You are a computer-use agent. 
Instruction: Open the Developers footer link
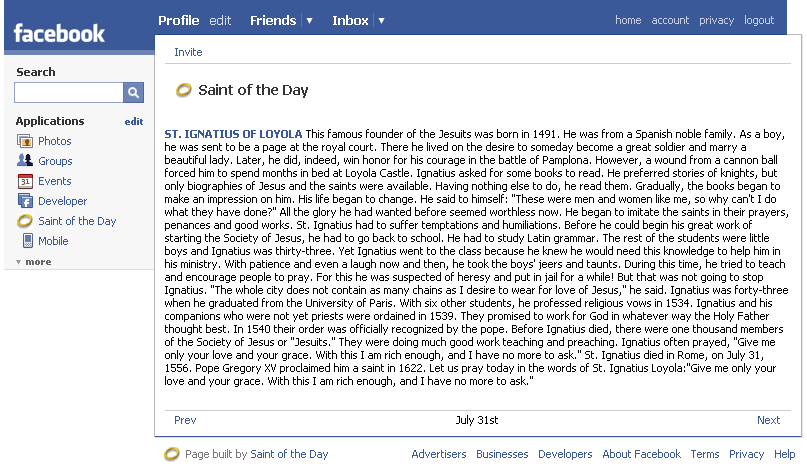point(565,454)
